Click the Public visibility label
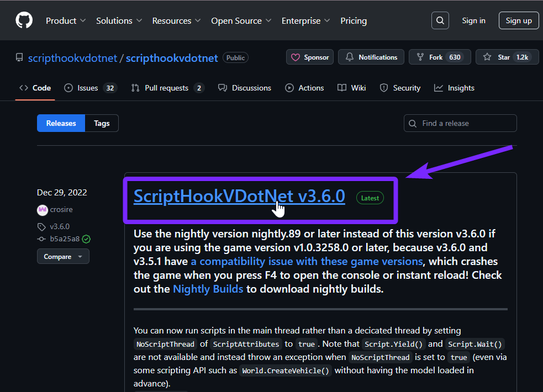The height and width of the screenshot is (392, 543). (235, 58)
